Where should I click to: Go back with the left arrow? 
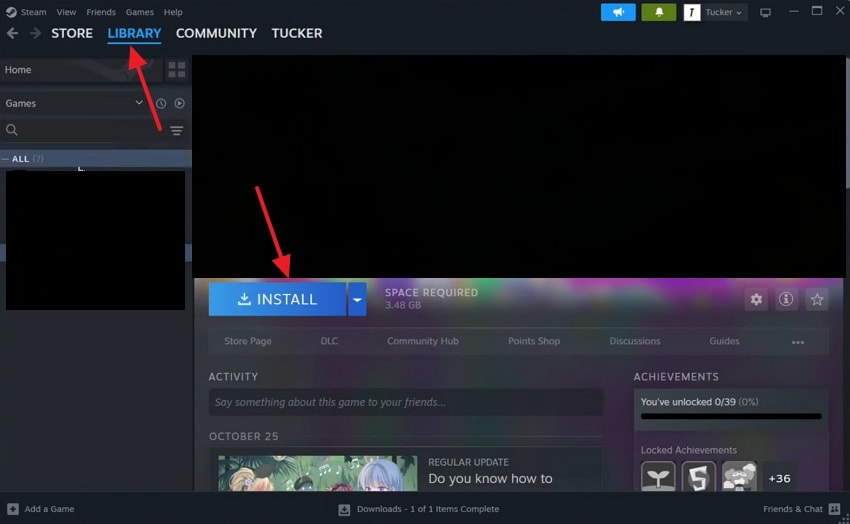click(x=12, y=33)
